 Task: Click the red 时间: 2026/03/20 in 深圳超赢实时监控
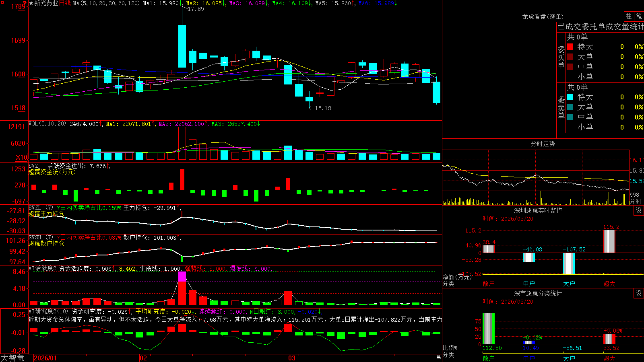(508, 219)
